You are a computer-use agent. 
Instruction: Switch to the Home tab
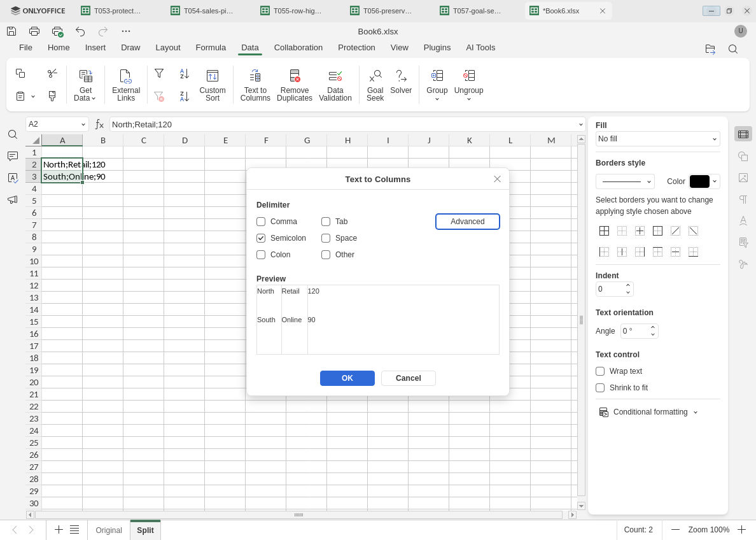click(59, 48)
